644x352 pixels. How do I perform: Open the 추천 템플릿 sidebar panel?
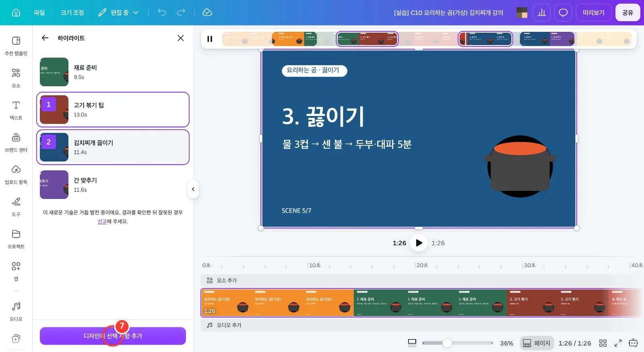16,46
